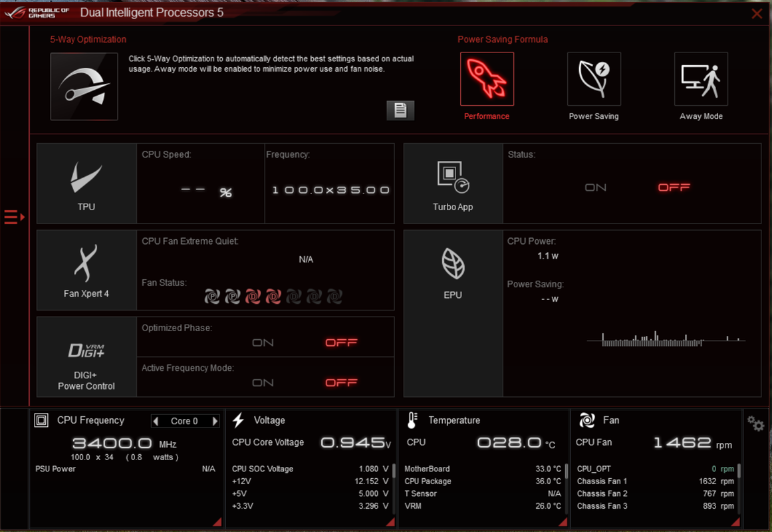772x532 pixels.
Task: Click the Temperature list scrollbar
Action: click(x=566, y=470)
